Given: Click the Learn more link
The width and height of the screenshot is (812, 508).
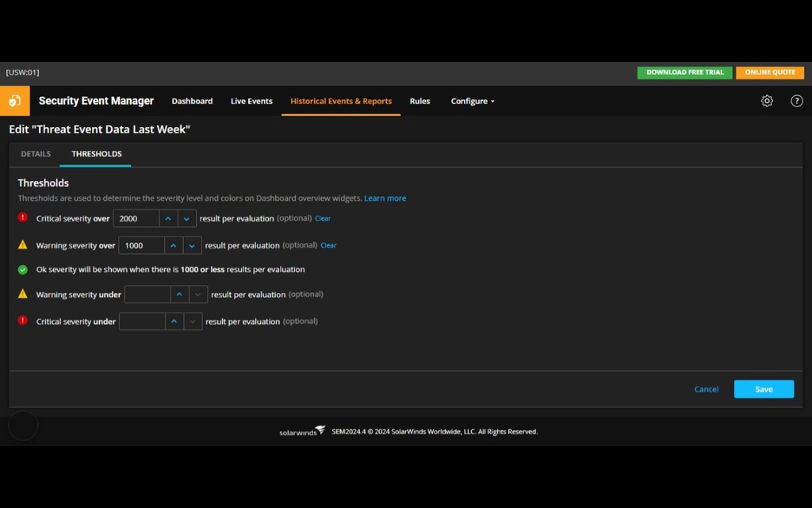Looking at the screenshot, I should [385, 198].
